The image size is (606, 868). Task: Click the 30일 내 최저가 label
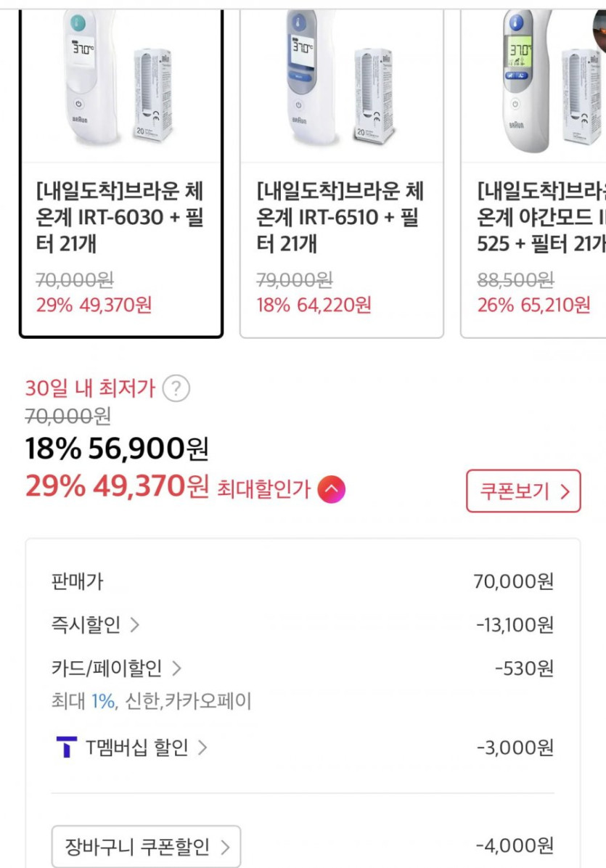coord(90,389)
